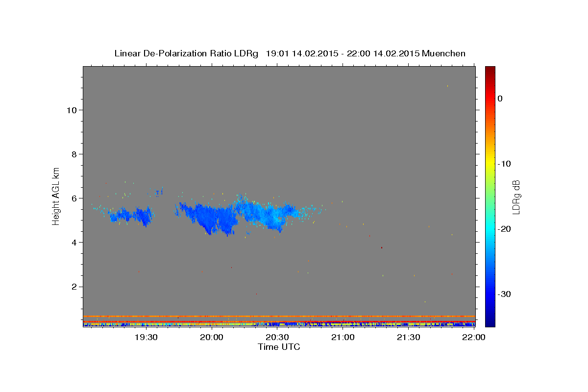Click the height tick label 8
The width and height of the screenshot is (588, 392).
pyautogui.click(x=73, y=154)
